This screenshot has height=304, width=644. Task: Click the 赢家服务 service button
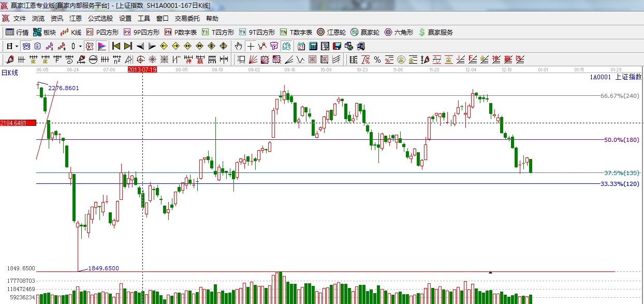435,32
